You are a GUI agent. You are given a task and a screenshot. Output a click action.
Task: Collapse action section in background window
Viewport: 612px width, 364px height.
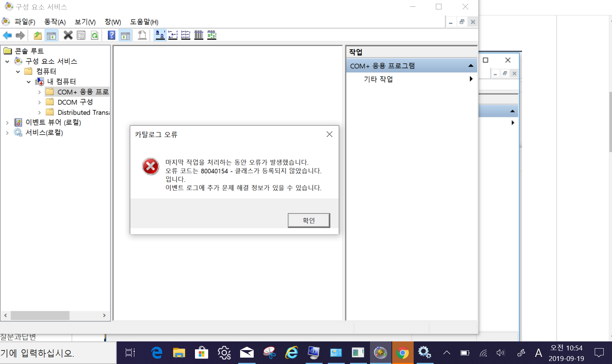[512, 111]
